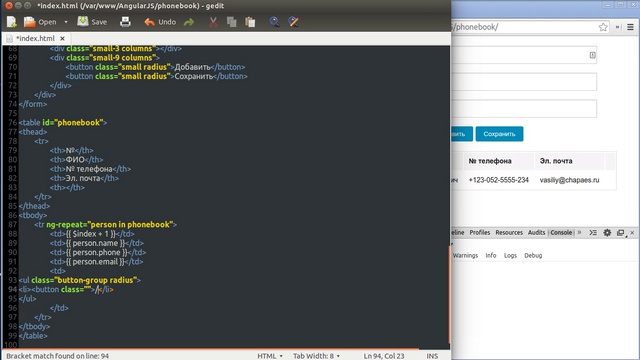Screen dimensions: 640x360
Task: Switch to the Console devtools tab
Action: click(x=561, y=232)
